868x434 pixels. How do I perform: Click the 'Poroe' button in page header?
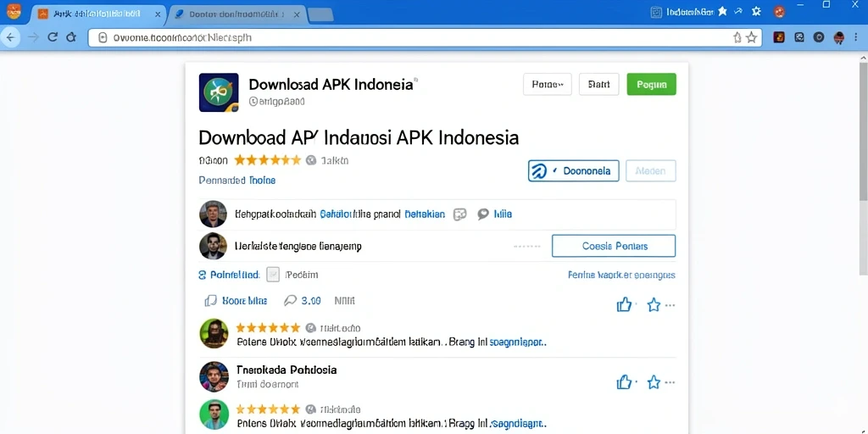pyautogui.click(x=547, y=84)
